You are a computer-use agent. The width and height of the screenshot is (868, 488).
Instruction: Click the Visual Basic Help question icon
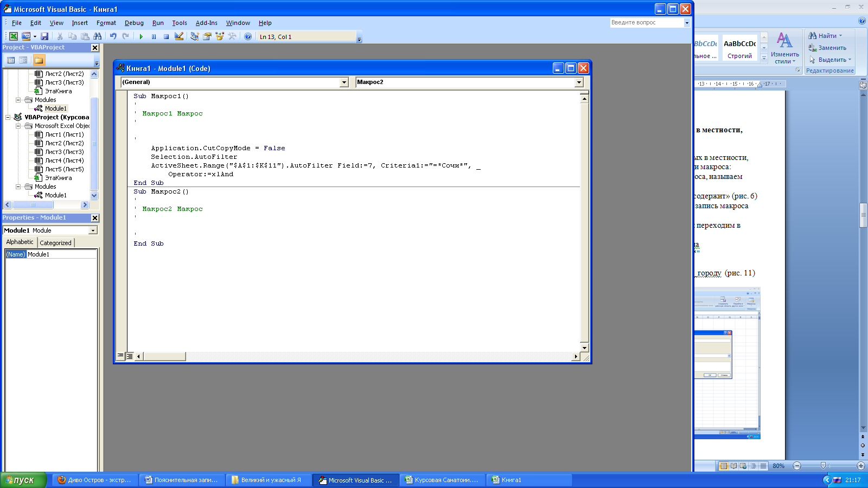[x=248, y=36]
